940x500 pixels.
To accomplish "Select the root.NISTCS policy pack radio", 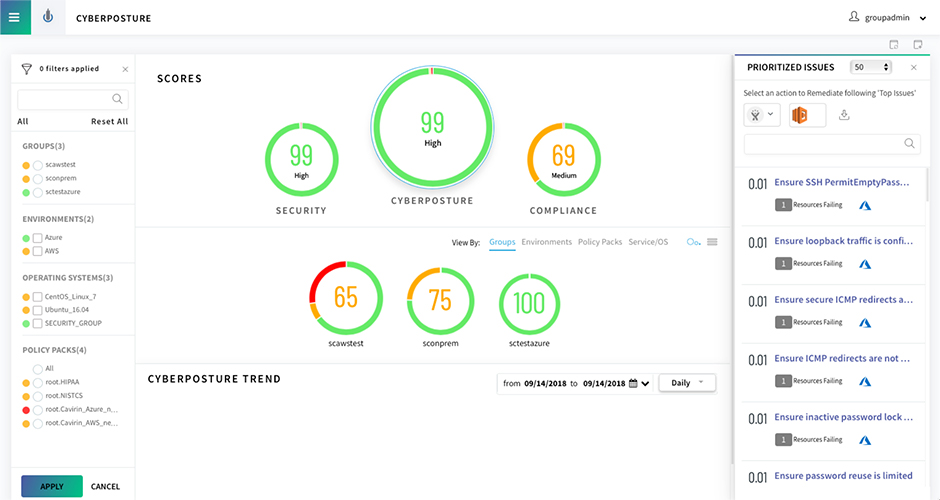I will pyautogui.click(x=38, y=396).
